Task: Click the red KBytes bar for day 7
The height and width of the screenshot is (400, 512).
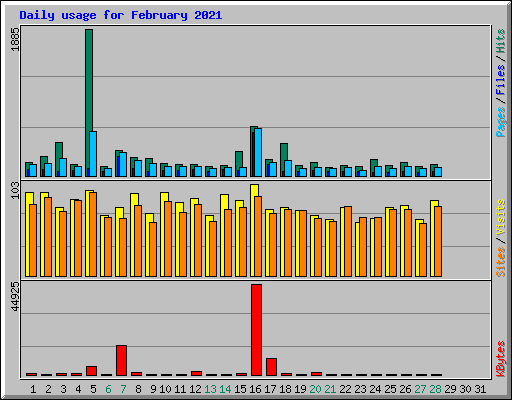Action: (x=121, y=360)
